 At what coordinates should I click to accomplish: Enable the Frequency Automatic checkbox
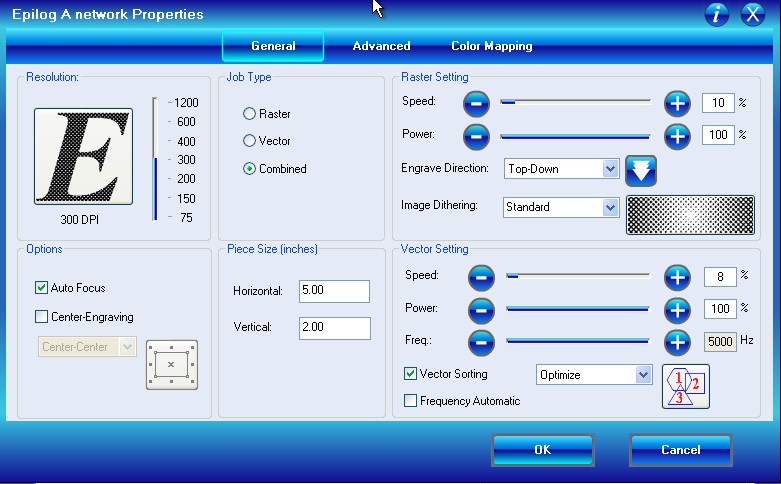point(410,401)
